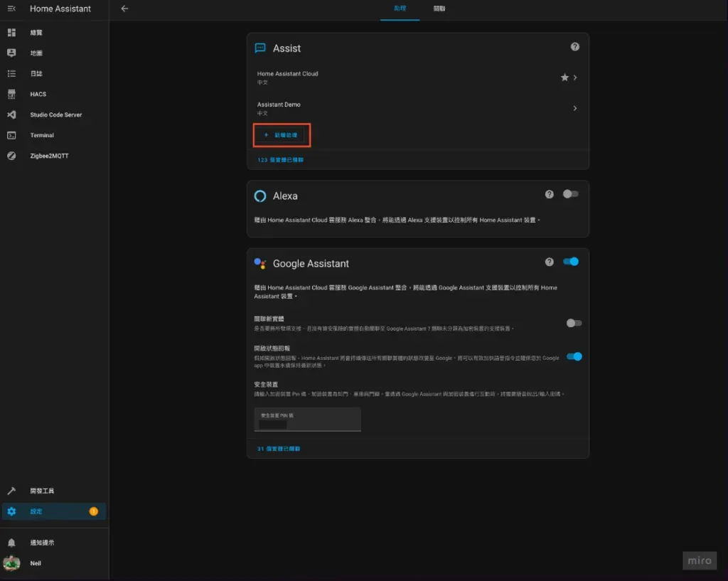Disable the Google Assistant main toggle
Image resolution: width=728 pixels, height=581 pixels.
pos(571,262)
